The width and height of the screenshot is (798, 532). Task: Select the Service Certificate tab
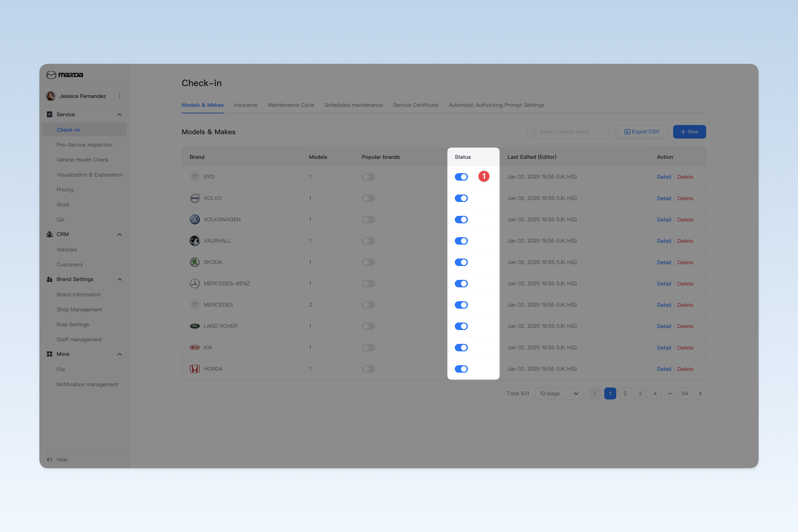click(x=416, y=105)
